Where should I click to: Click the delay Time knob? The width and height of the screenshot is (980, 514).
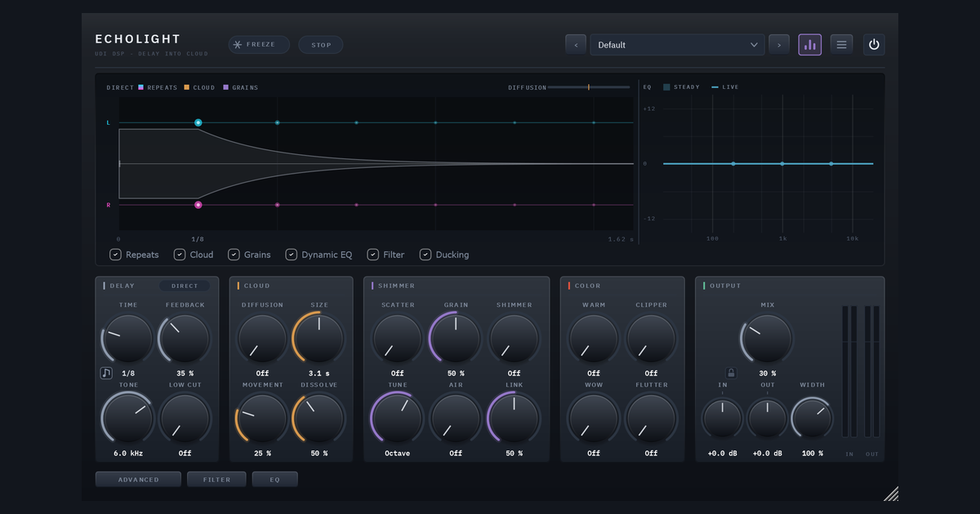[x=128, y=339]
